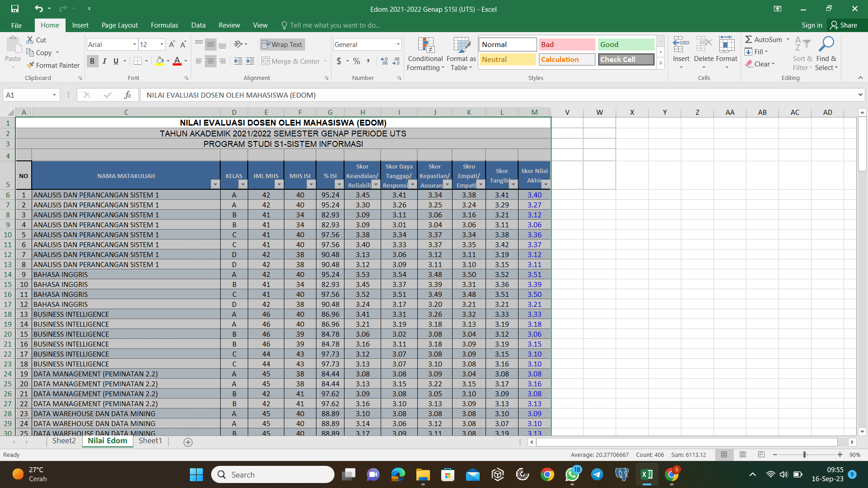868x488 pixels.
Task: Switch to Sheet1 worksheet tab
Action: coord(150,441)
